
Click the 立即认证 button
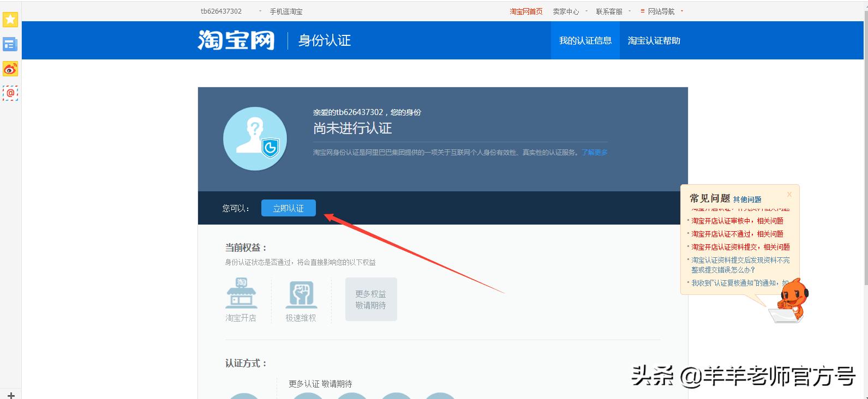[x=289, y=208]
